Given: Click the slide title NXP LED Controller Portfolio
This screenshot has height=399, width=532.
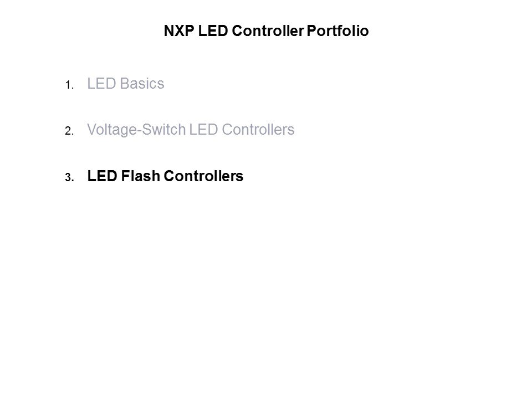Looking at the screenshot, I should 266,32.
